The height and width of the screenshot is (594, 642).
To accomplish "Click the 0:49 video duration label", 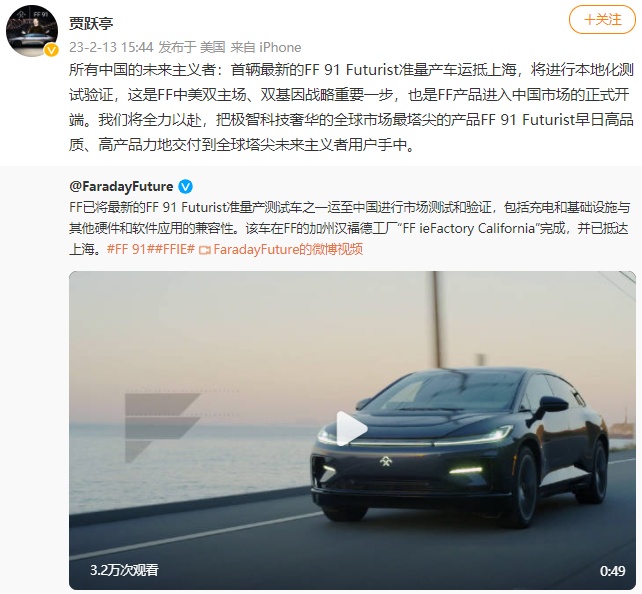I will pos(613,571).
